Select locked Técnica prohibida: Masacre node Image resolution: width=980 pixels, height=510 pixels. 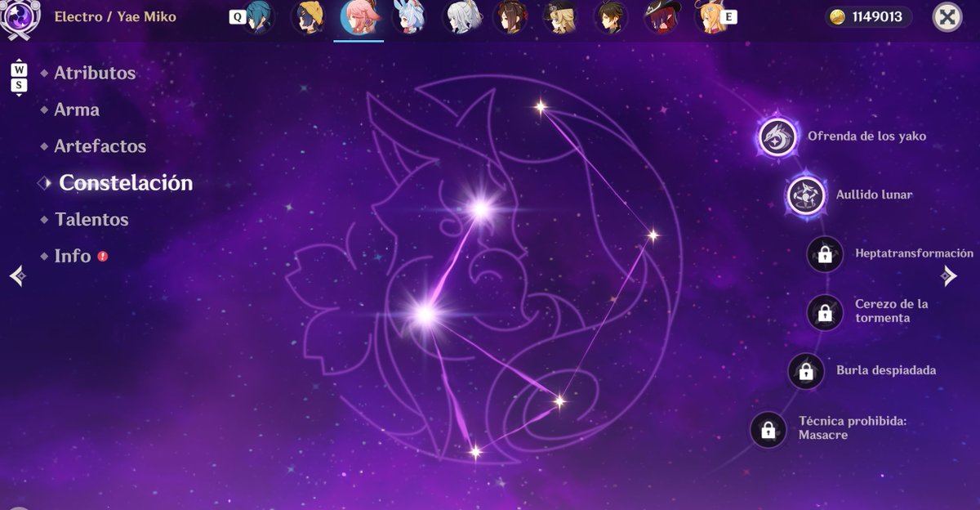pyautogui.click(x=768, y=429)
